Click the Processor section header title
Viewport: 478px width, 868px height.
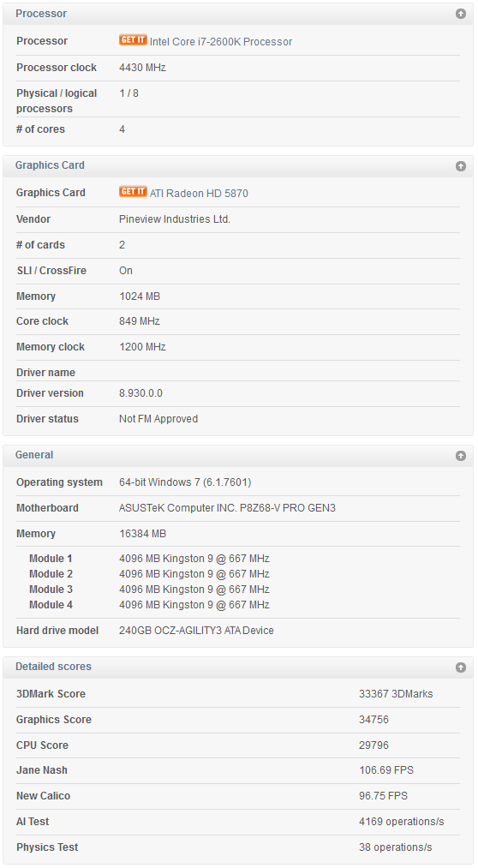tap(41, 14)
